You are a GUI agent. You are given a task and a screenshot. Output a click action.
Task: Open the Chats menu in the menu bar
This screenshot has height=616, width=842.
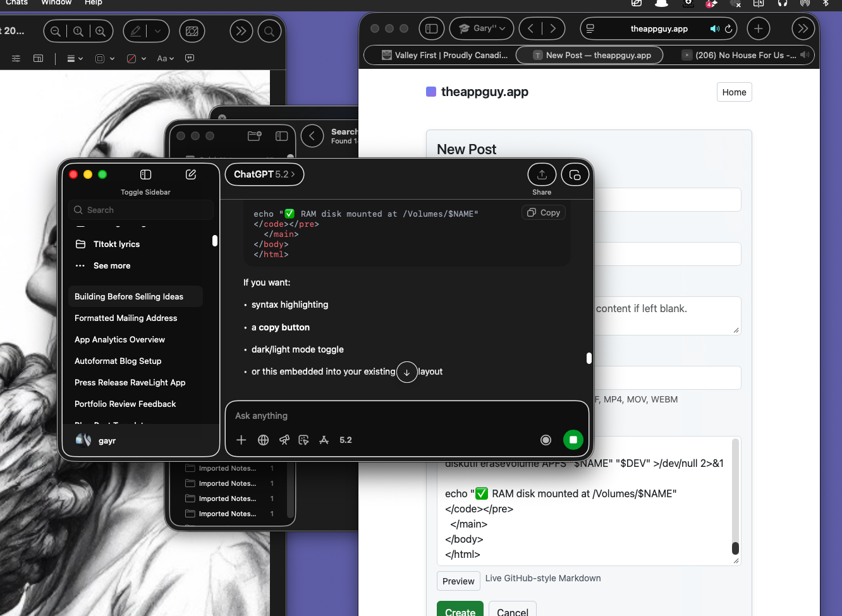(16, 3)
